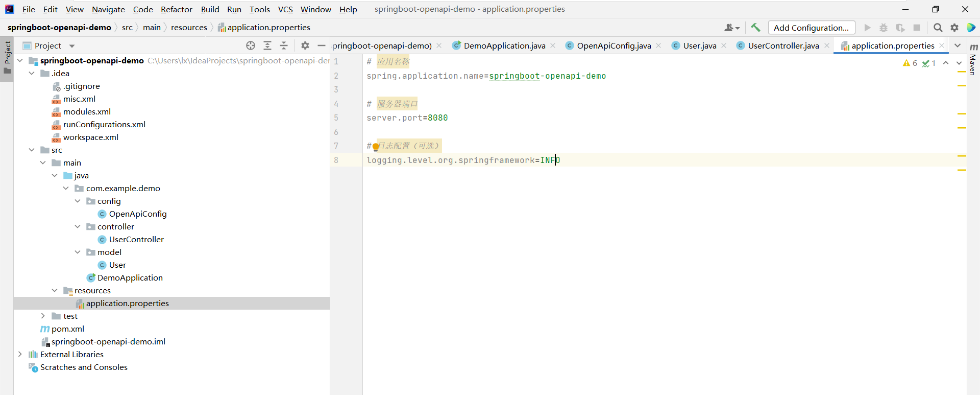Expand the test folder
980x395 pixels.
point(43,316)
